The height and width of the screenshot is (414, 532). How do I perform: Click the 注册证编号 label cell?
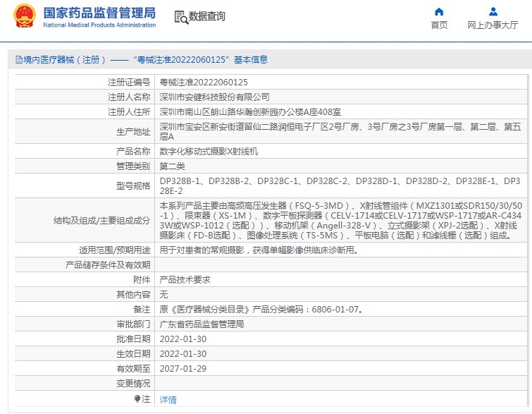click(129, 83)
